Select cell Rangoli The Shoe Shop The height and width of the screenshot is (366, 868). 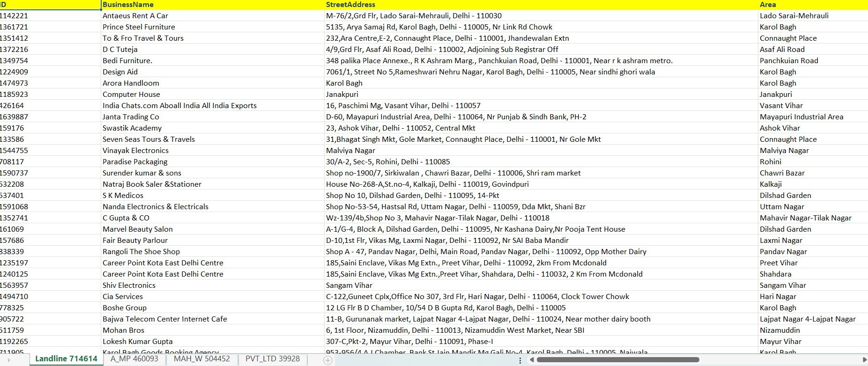[212, 251]
